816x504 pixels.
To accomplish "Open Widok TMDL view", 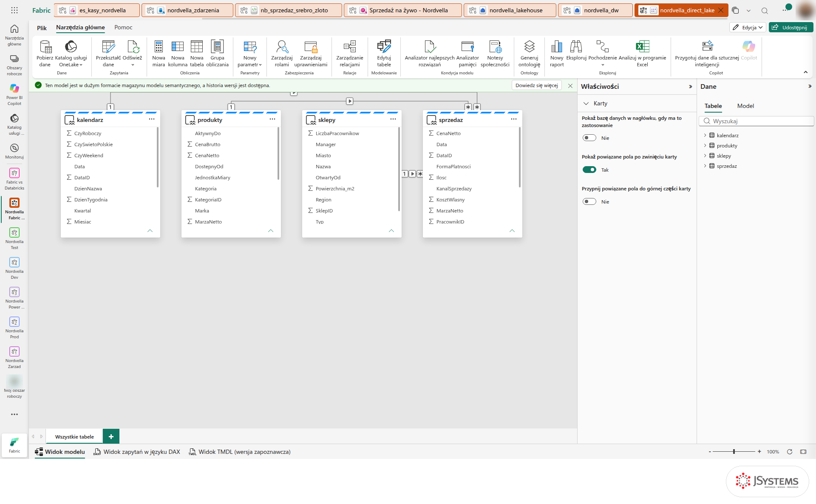I will pyautogui.click(x=240, y=452).
